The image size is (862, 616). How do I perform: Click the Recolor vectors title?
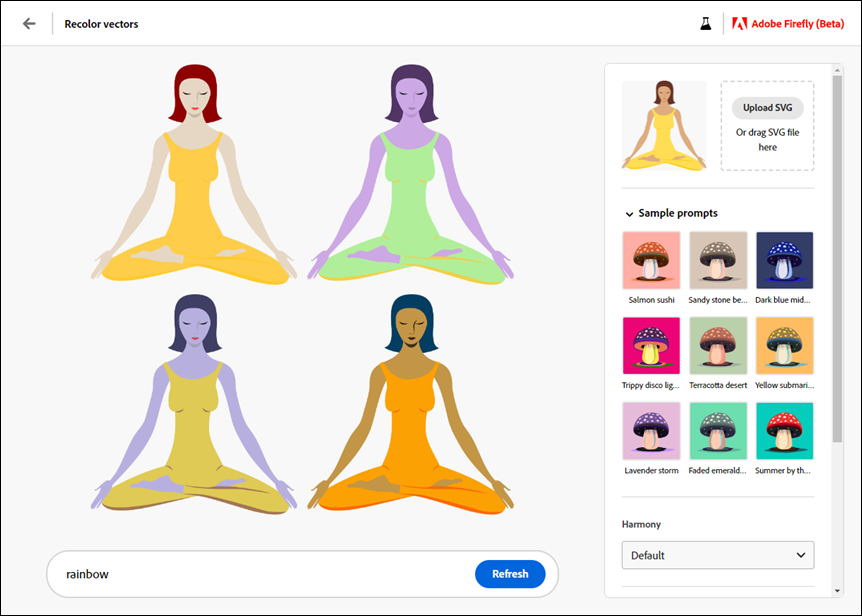click(101, 24)
